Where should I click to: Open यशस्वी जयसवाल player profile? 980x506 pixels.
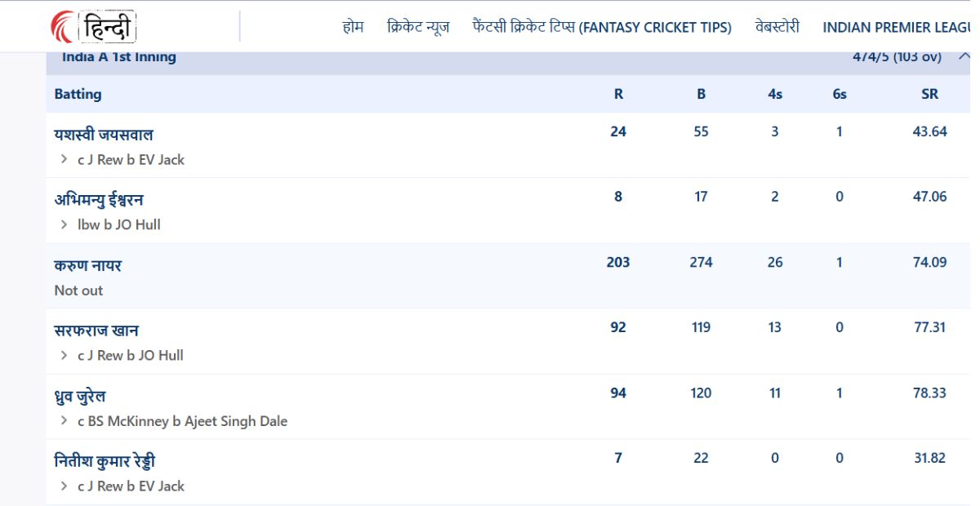point(104,135)
